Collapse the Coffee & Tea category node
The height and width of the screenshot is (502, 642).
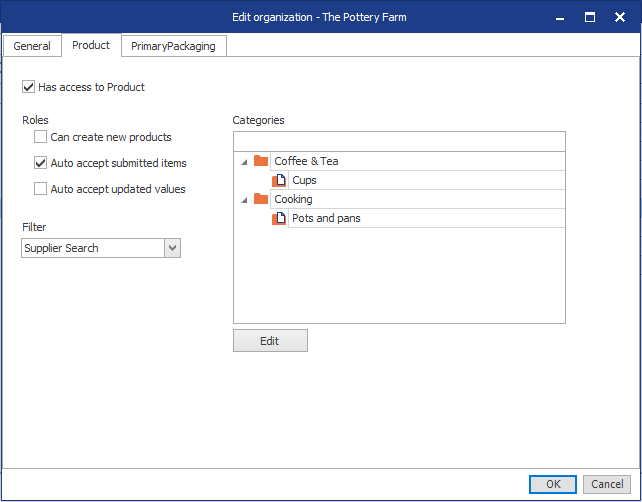point(244,162)
